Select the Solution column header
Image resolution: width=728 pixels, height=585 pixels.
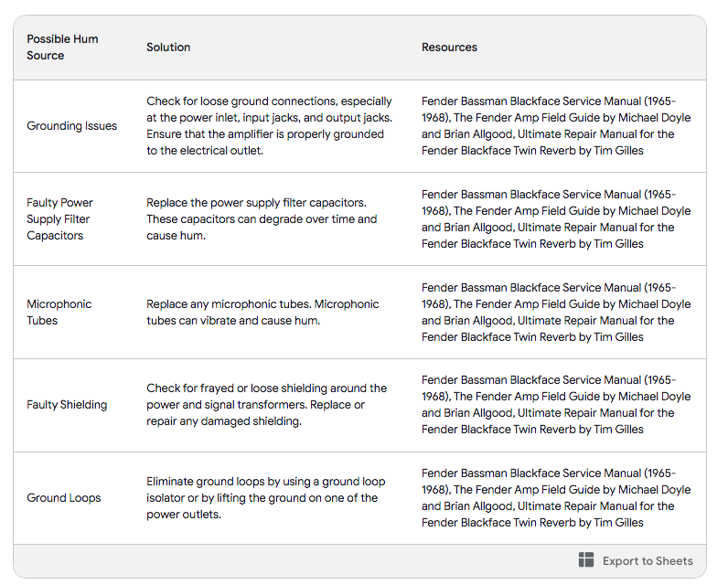click(168, 48)
